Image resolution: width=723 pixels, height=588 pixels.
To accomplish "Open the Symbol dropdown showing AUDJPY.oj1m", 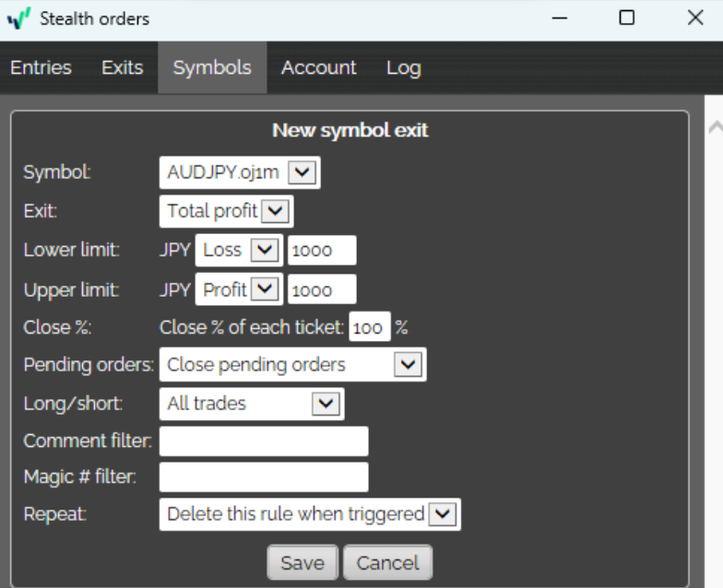I will [240, 173].
